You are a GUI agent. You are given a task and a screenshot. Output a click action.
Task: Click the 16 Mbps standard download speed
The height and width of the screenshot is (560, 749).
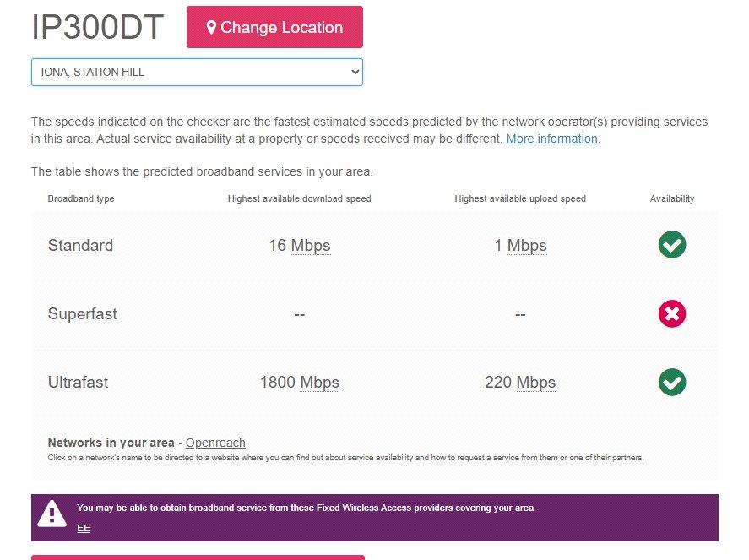click(x=300, y=245)
